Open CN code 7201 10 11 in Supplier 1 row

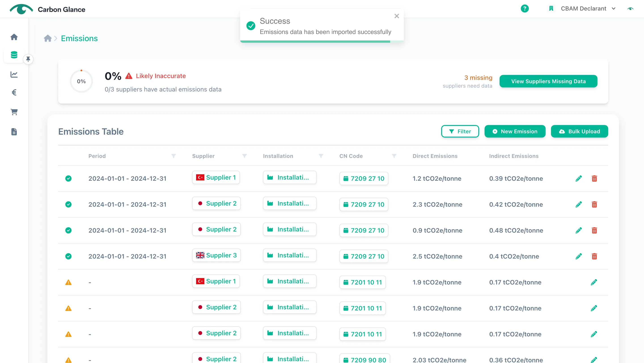coord(362,282)
